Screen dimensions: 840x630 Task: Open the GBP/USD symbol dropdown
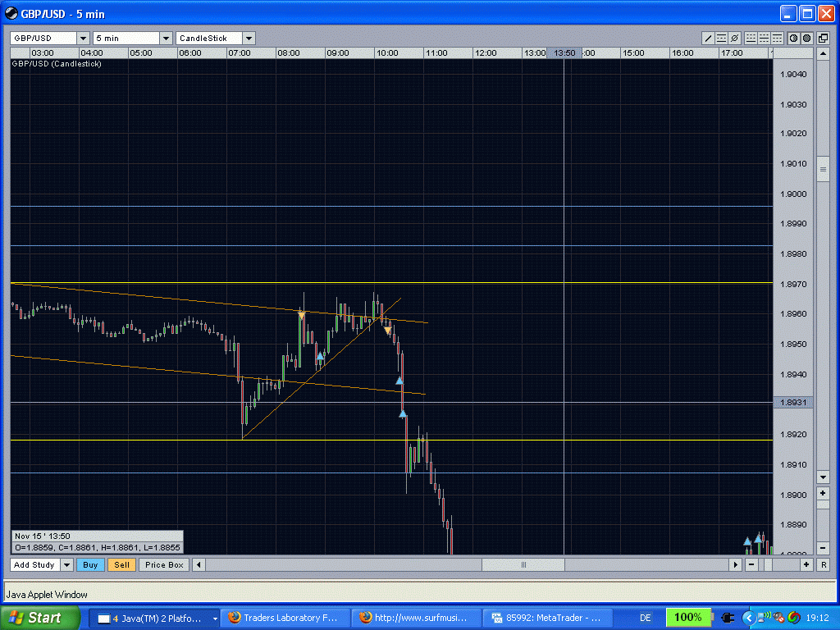click(83, 38)
